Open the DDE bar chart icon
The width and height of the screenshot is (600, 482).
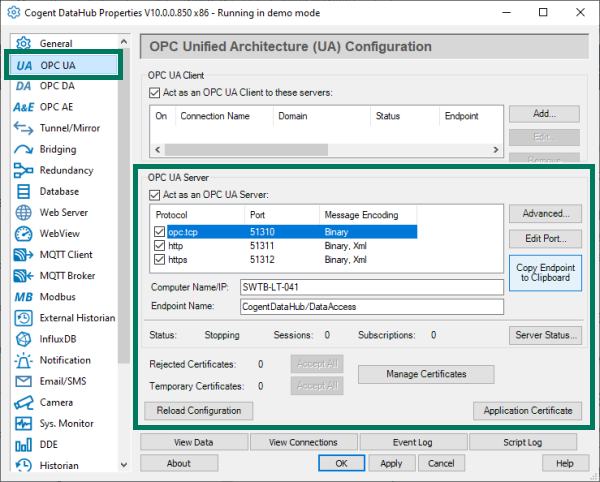click(x=23, y=445)
